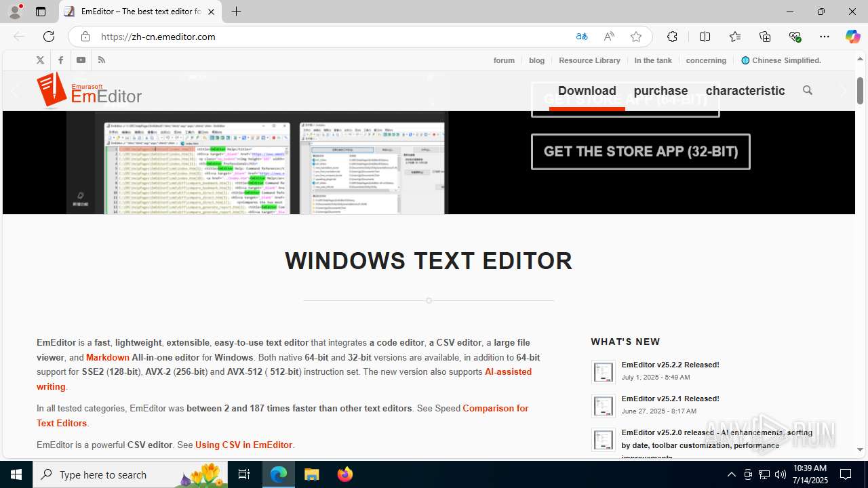The height and width of the screenshot is (488, 868).
Task: Open Windows Start menu
Action: 16,474
